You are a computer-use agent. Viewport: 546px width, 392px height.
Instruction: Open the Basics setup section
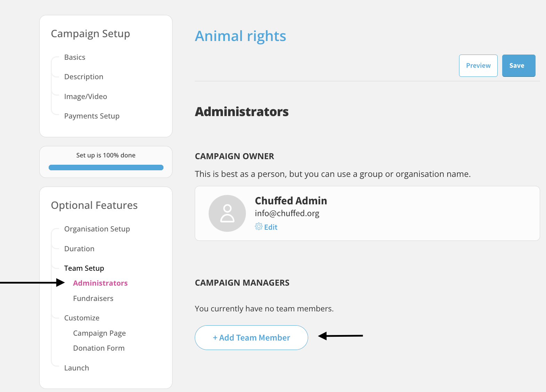[75, 57]
